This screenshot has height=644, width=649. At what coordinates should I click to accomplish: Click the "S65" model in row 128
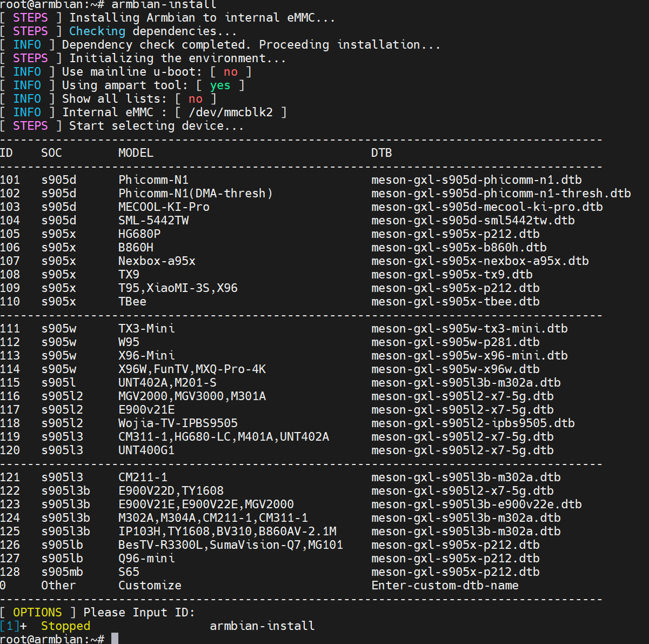pyautogui.click(x=129, y=572)
